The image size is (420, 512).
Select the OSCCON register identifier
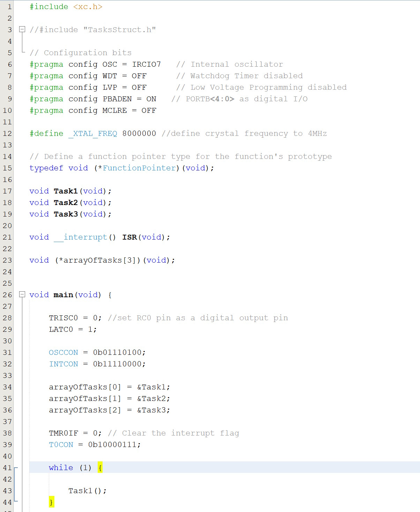[63, 352]
